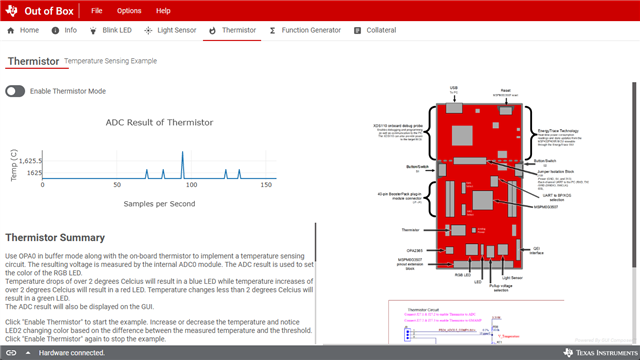Viewport: 640px width, 360px height.
Task: Click the Out of Box title
Action: coord(49,11)
